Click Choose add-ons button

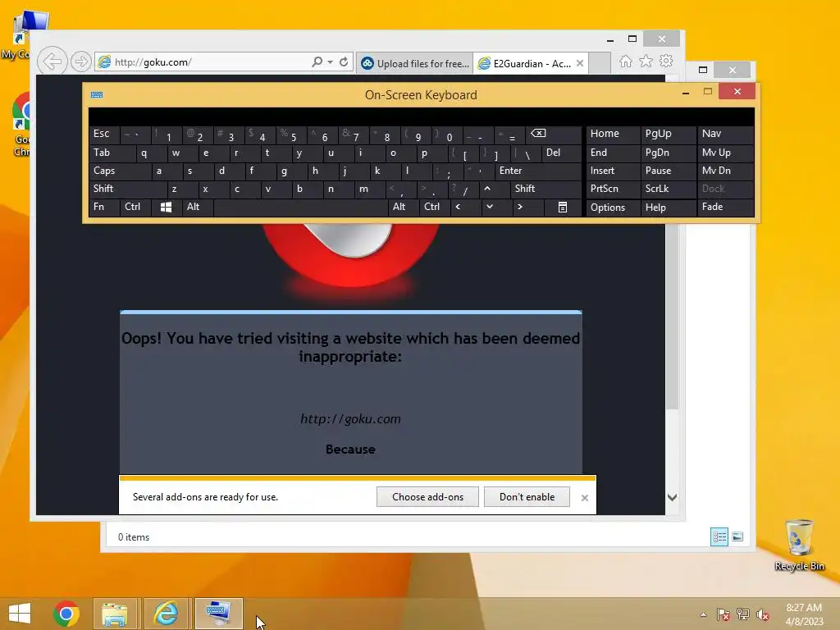(x=427, y=496)
